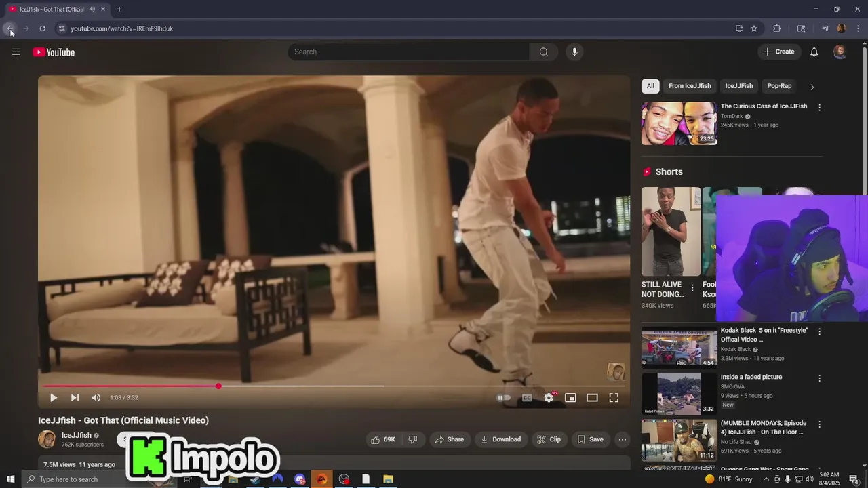Open browser extensions puzzle icon
Screen dimensions: 868x488
[x=777, y=28]
